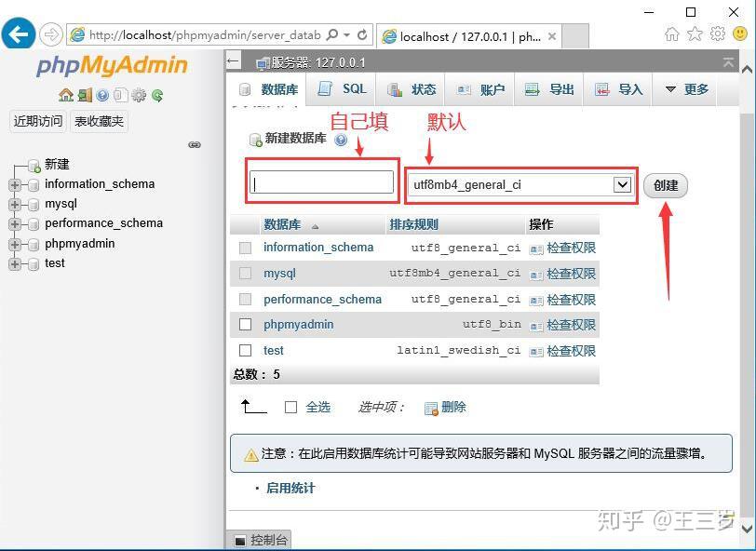Click the server icon beside 127.0.0.1
Screen dimensions: 756x551
(263, 63)
